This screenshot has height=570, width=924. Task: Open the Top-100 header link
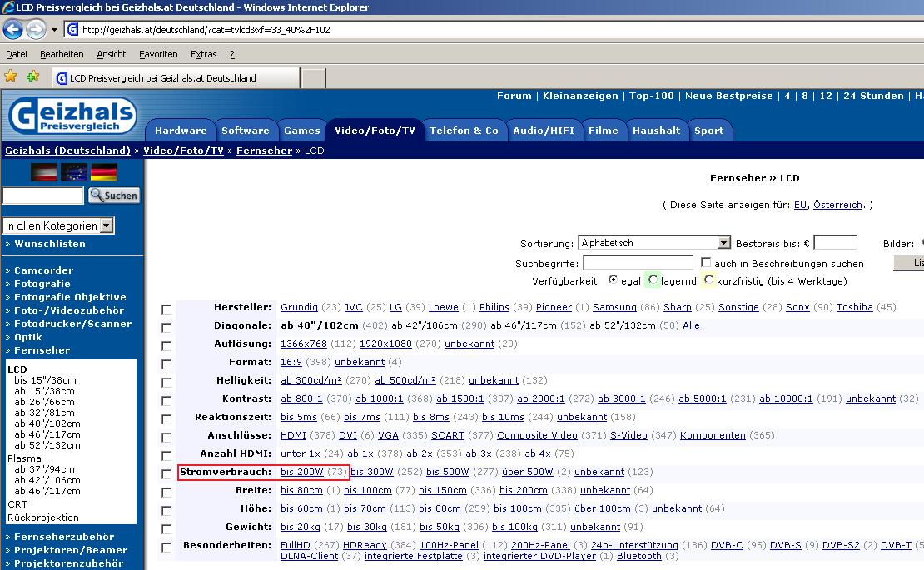pyautogui.click(x=651, y=96)
